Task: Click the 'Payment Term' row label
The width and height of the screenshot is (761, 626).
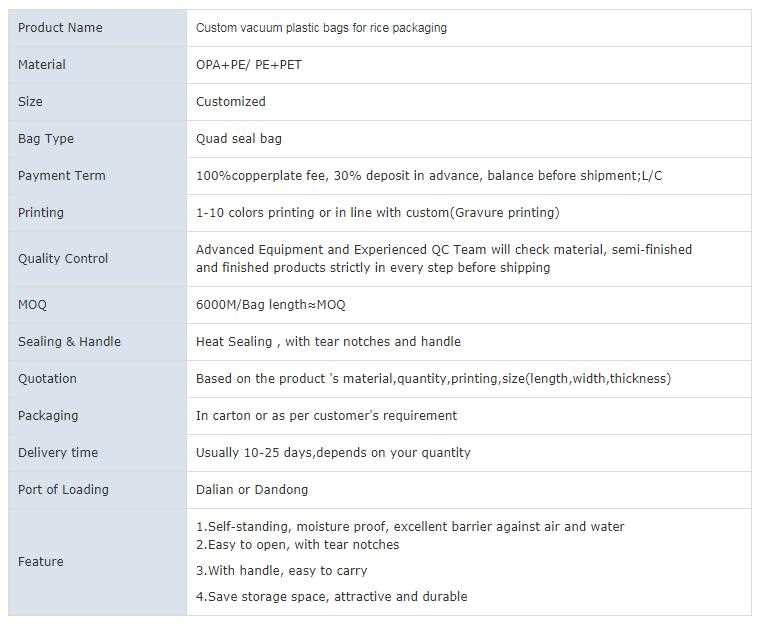Action: tap(61, 176)
